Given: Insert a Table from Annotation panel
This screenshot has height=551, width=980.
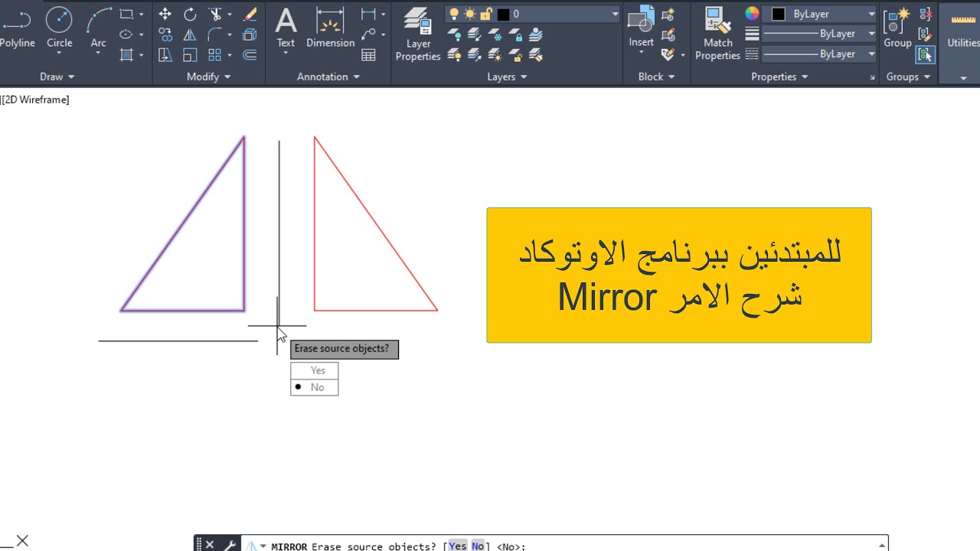Looking at the screenshot, I should 368,54.
